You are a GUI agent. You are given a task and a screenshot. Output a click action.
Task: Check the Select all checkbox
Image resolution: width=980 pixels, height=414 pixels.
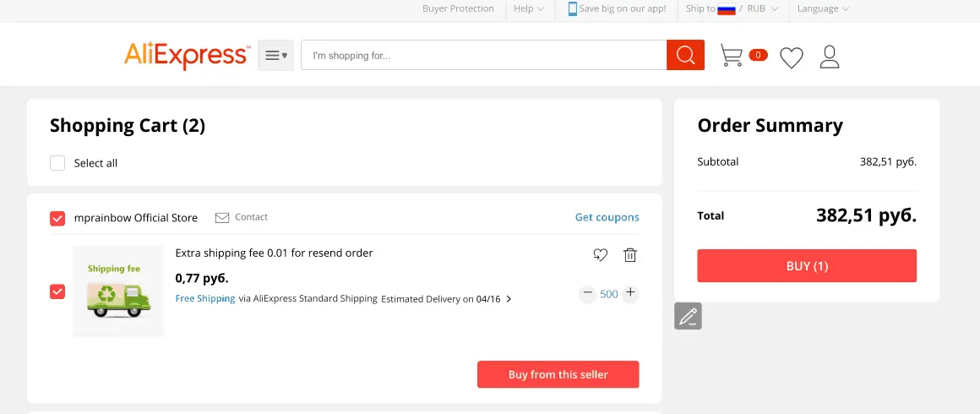[x=57, y=163]
